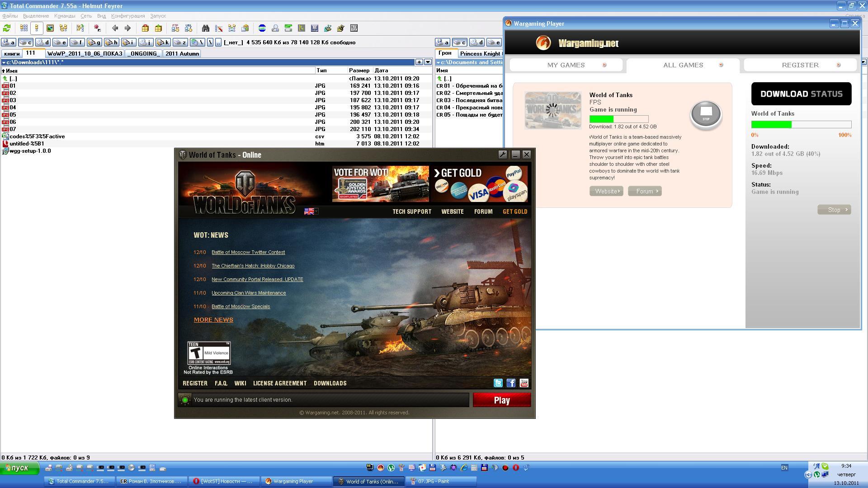Open the binoculars Search files icon
The image size is (868, 488).
point(206,28)
